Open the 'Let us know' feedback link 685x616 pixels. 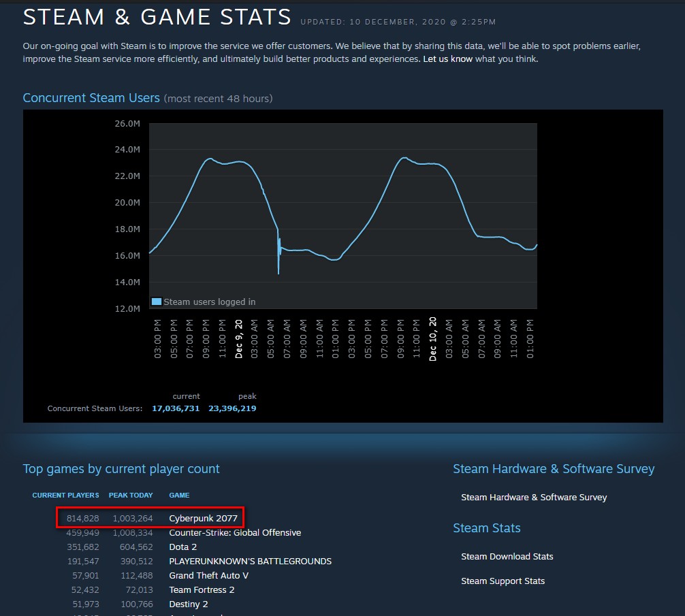pos(447,59)
